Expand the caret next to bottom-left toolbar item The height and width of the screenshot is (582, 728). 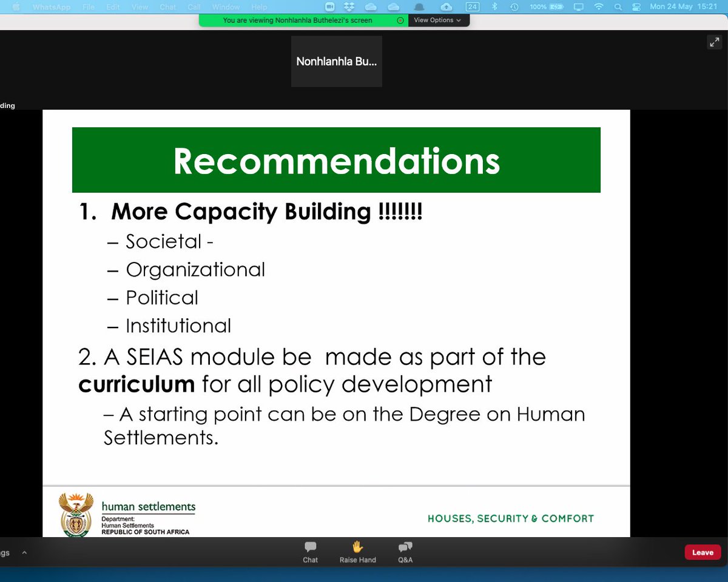[24, 553]
